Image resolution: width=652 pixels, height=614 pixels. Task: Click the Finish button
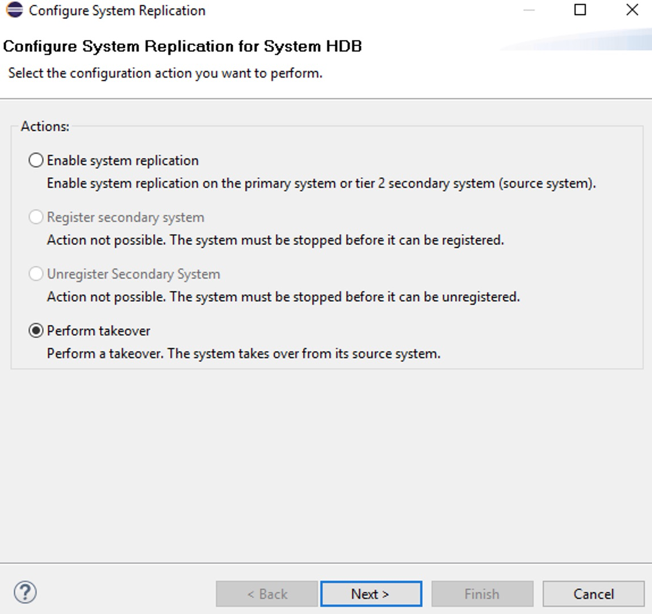[482, 594]
